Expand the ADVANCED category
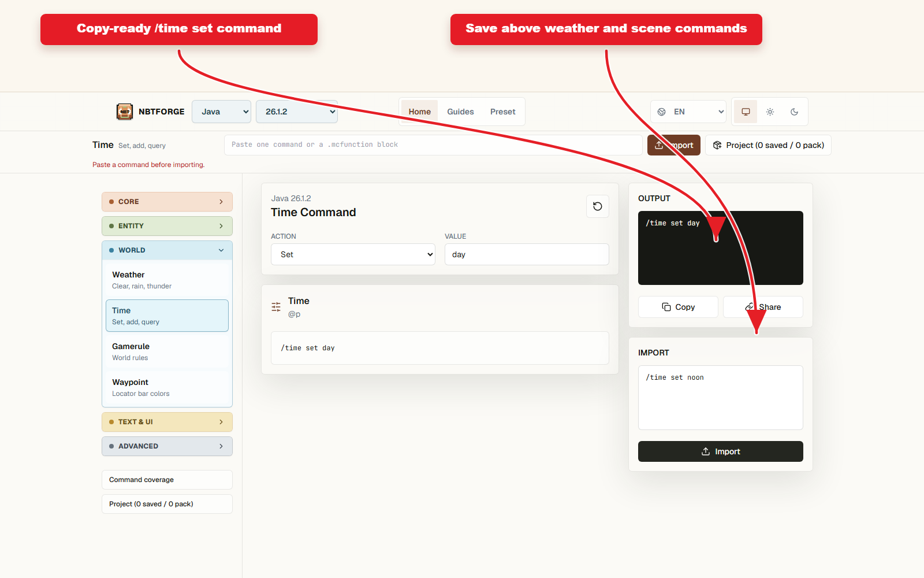 [x=167, y=446]
